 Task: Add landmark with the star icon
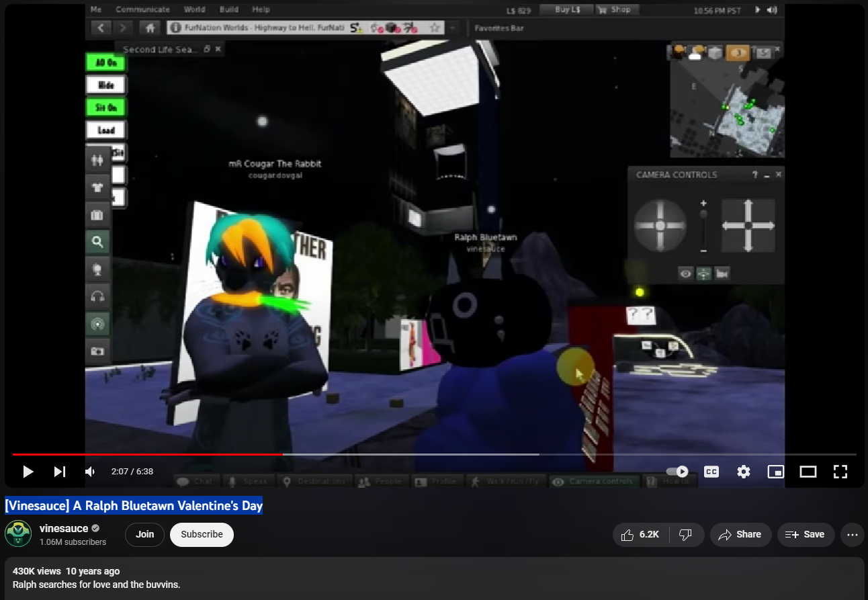coord(435,28)
